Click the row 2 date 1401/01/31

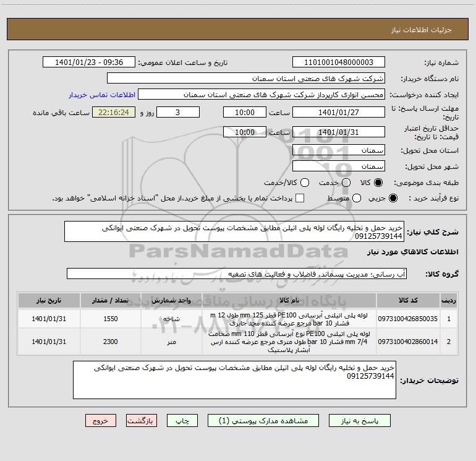49,342
